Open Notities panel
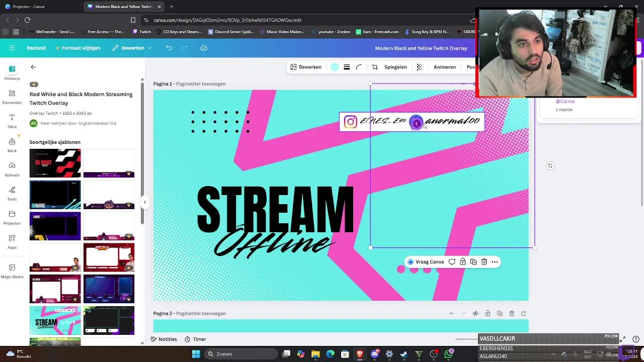Viewport: 644px width, 362px height. [x=164, y=339]
